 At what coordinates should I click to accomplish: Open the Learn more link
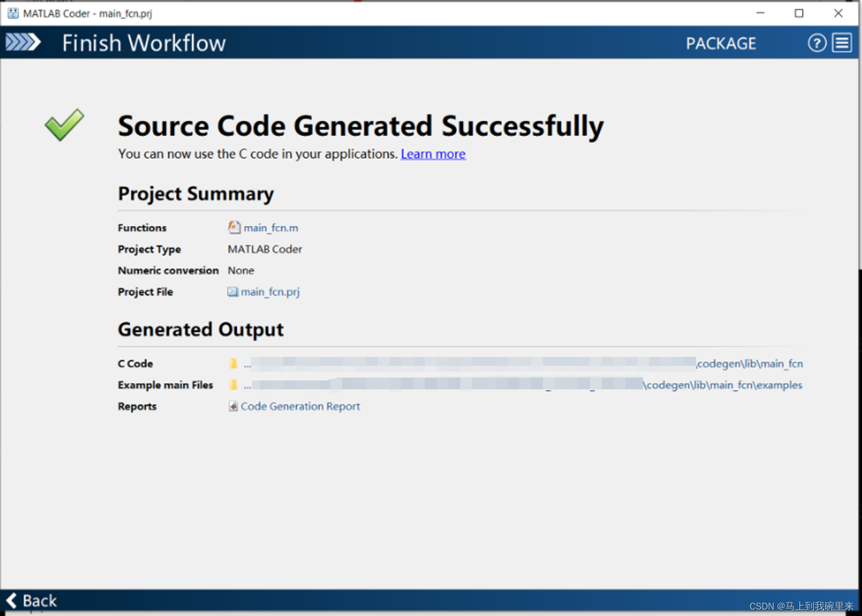[x=433, y=154]
